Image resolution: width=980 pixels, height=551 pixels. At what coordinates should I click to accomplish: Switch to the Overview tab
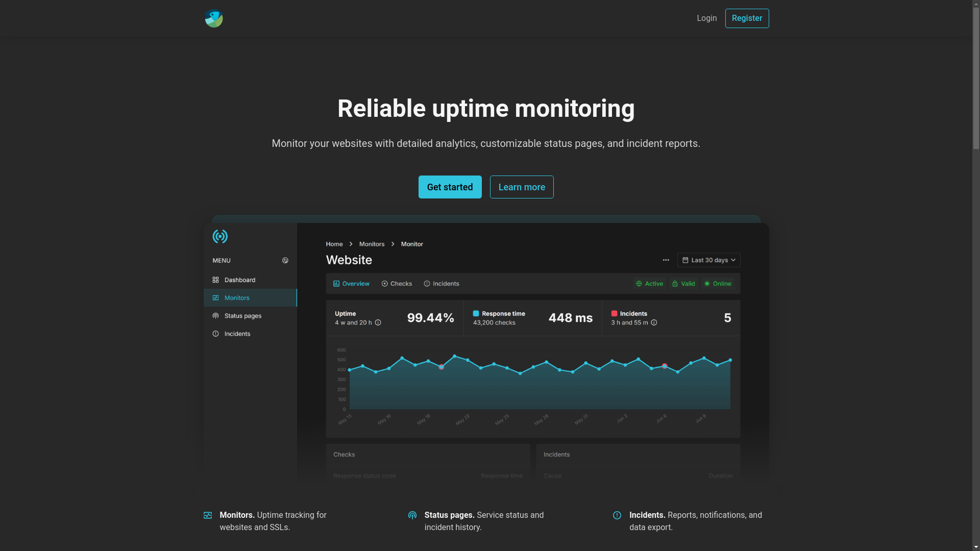click(351, 283)
